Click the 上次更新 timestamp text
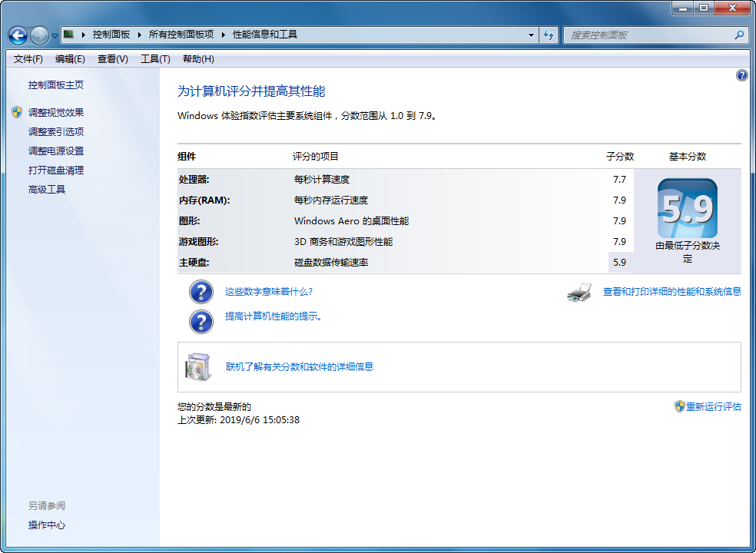Viewport: 756px width, 553px height. 238,420
